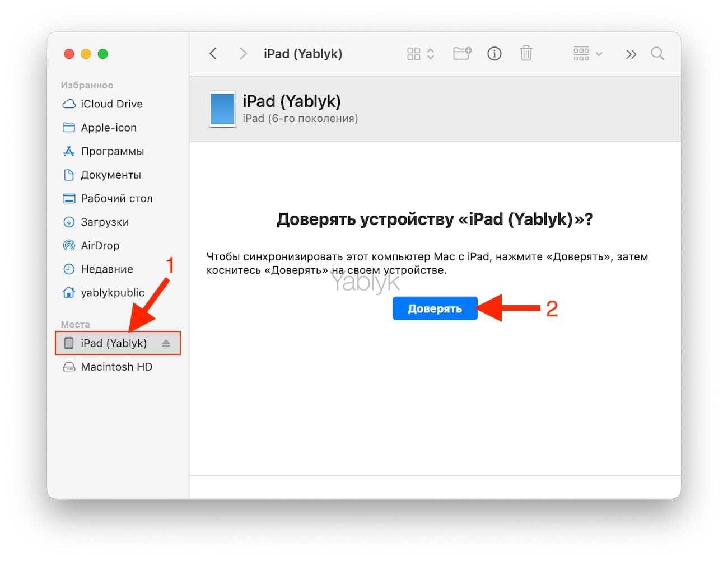Viewport: 728px width, 561px height.
Task: Open the group-by options dropdown
Action: click(x=587, y=54)
